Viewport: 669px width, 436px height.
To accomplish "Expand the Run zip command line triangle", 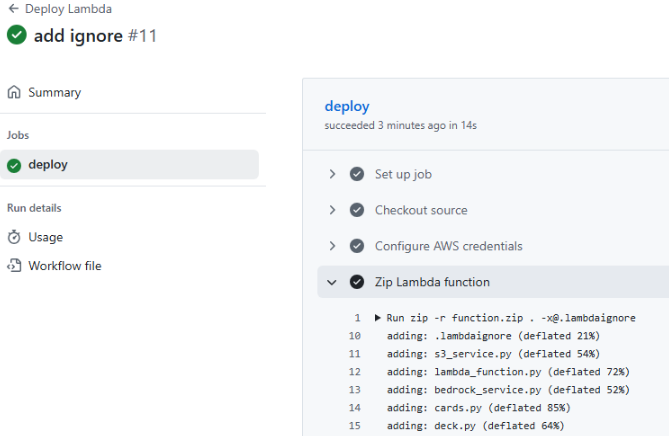I will (x=377, y=318).
